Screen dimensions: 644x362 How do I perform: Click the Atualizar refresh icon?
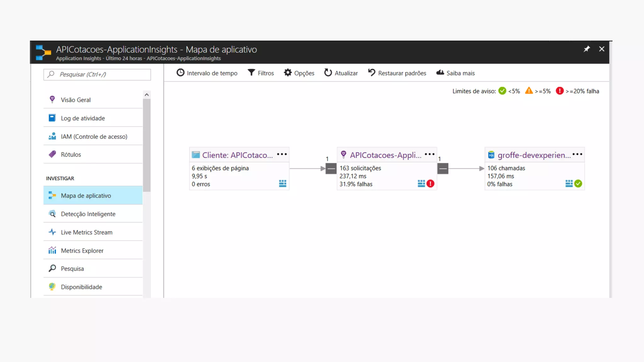(x=328, y=73)
